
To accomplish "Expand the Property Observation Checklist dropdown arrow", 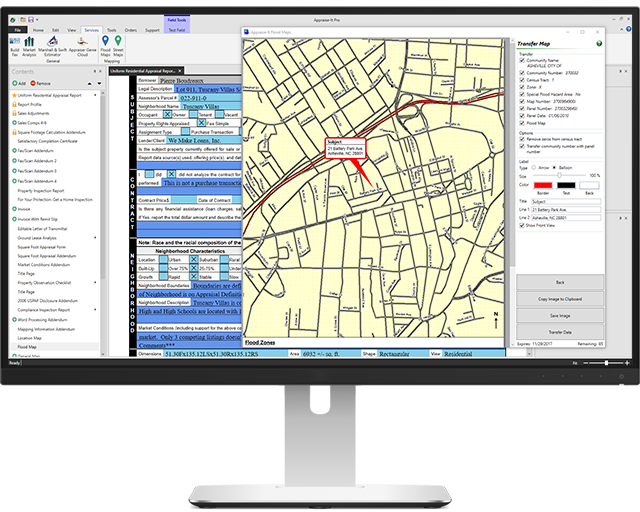I will click(95, 283).
